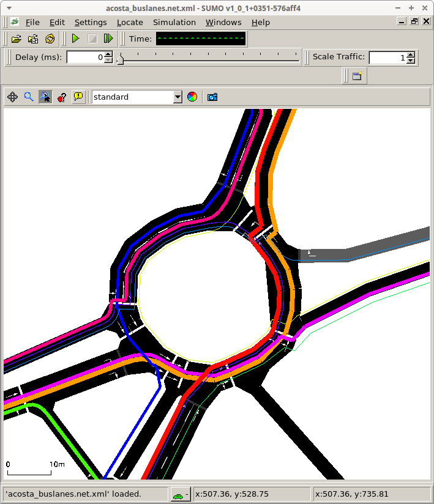Click the recenter view icon
This screenshot has height=504, width=434.
coord(12,97)
